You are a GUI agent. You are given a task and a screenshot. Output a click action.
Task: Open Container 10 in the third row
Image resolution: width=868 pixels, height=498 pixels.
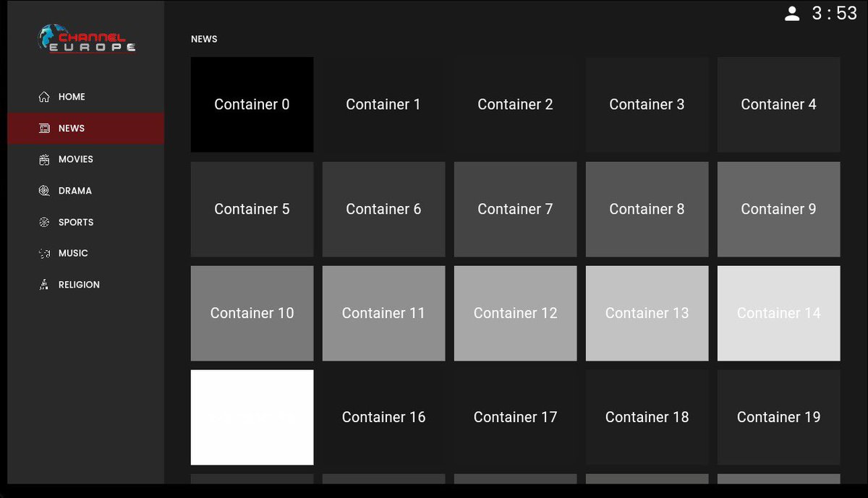pos(252,313)
